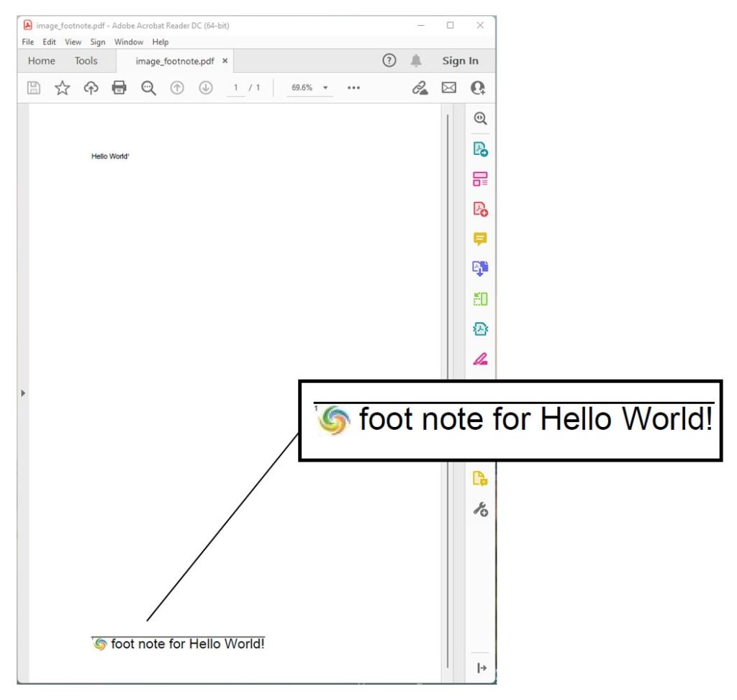The width and height of the screenshot is (737, 700).
Task: Select the Export PDF tool
Action: point(480,149)
